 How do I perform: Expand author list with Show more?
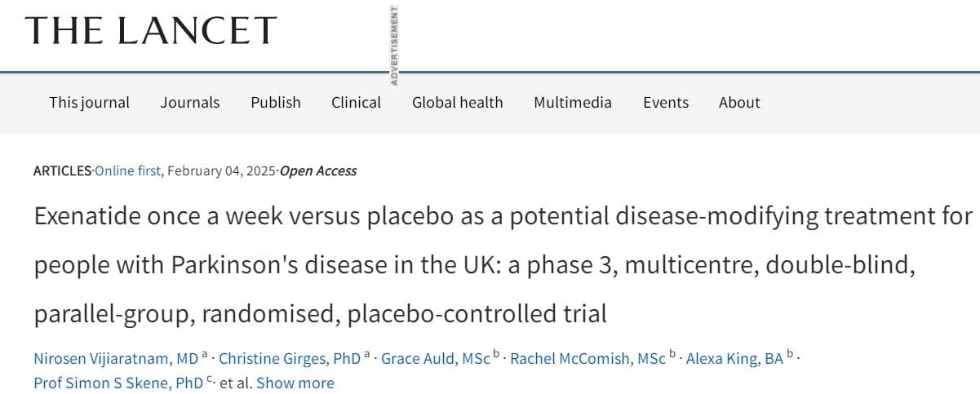click(295, 383)
